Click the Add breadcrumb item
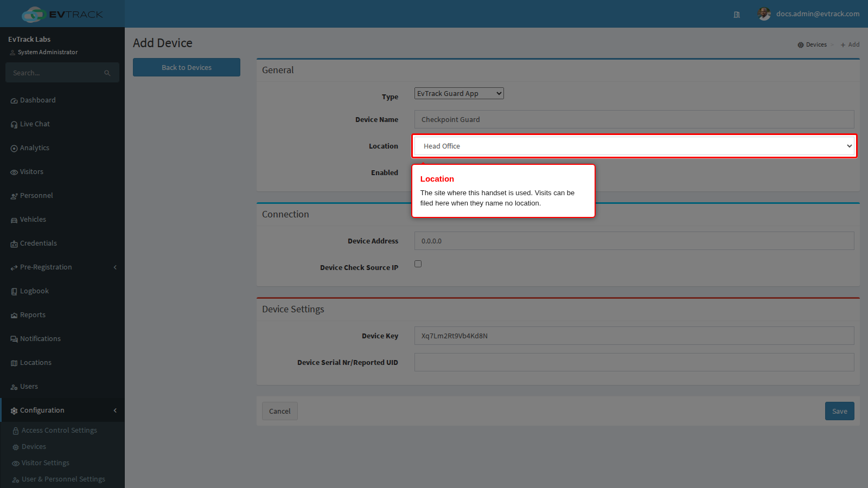The image size is (868, 488). point(850,44)
